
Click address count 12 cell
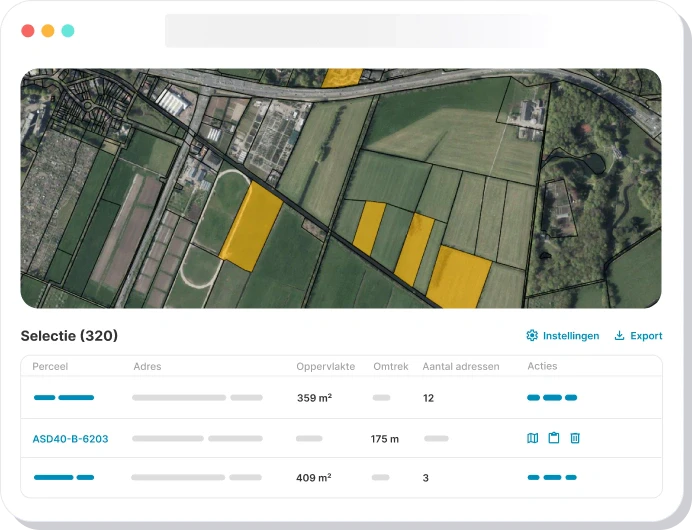click(428, 398)
